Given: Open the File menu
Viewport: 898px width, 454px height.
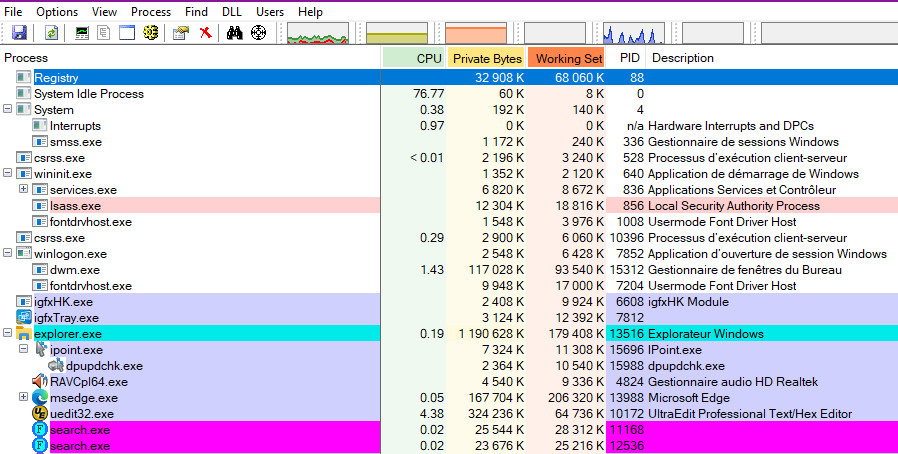Looking at the screenshot, I should click(13, 12).
